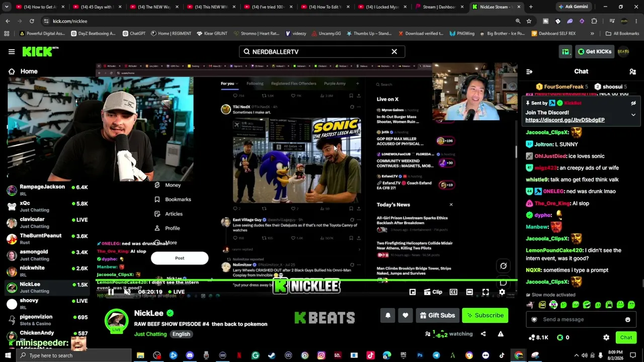Viewport: 644px width, 362px height.
Task: Open the 8.1K channel points balance
Action: point(538,338)
